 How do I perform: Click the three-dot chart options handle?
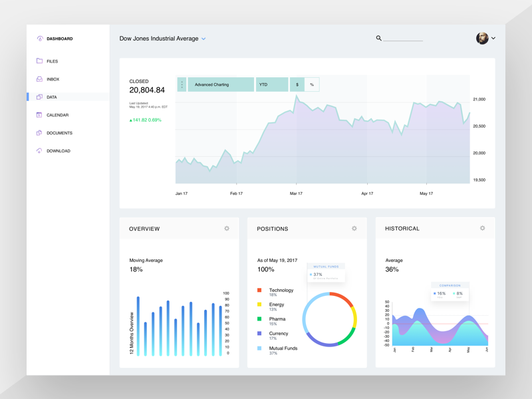coord(182,84)
